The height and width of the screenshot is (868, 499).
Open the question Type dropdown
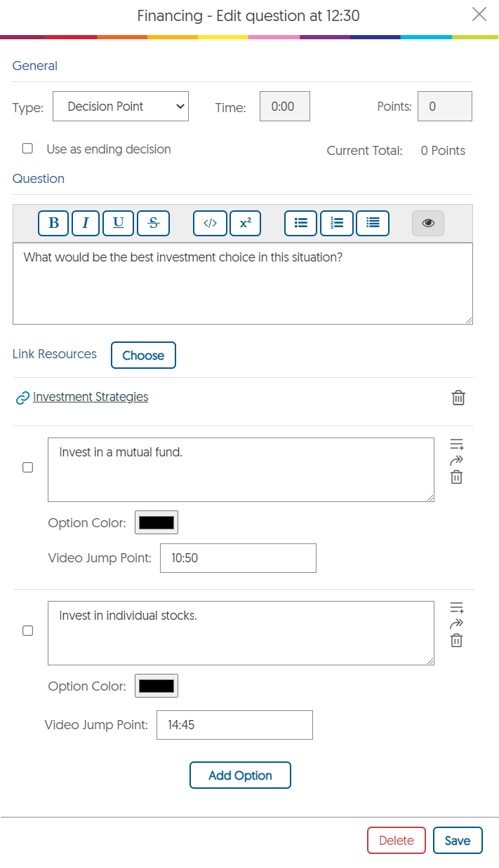coord(121,107)
